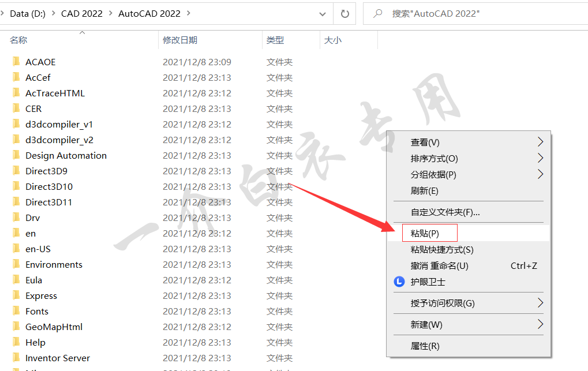Viewport: 588px width, 371px height.
Task: Click the Inventor Server folder icon
Action: (x=16, y=358)
